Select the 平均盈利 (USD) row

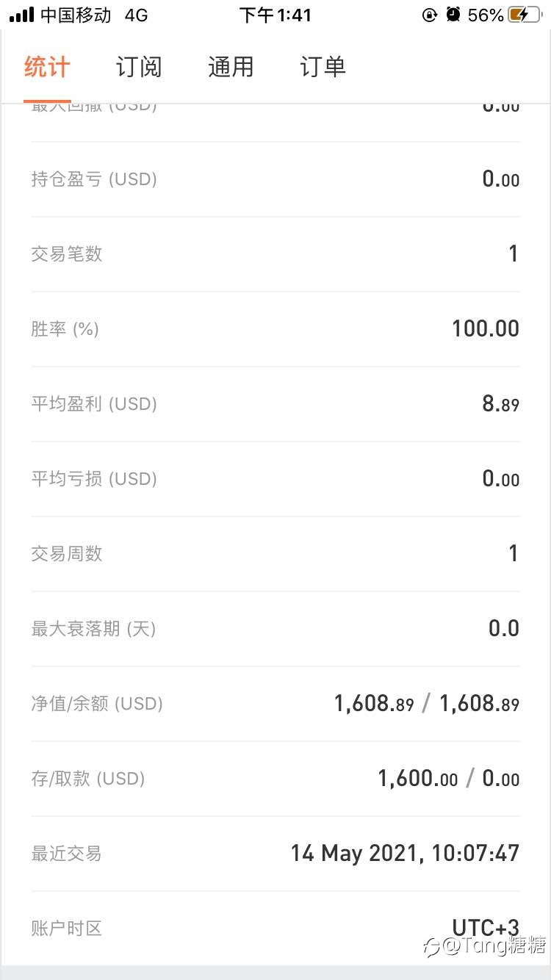[275, 404]
